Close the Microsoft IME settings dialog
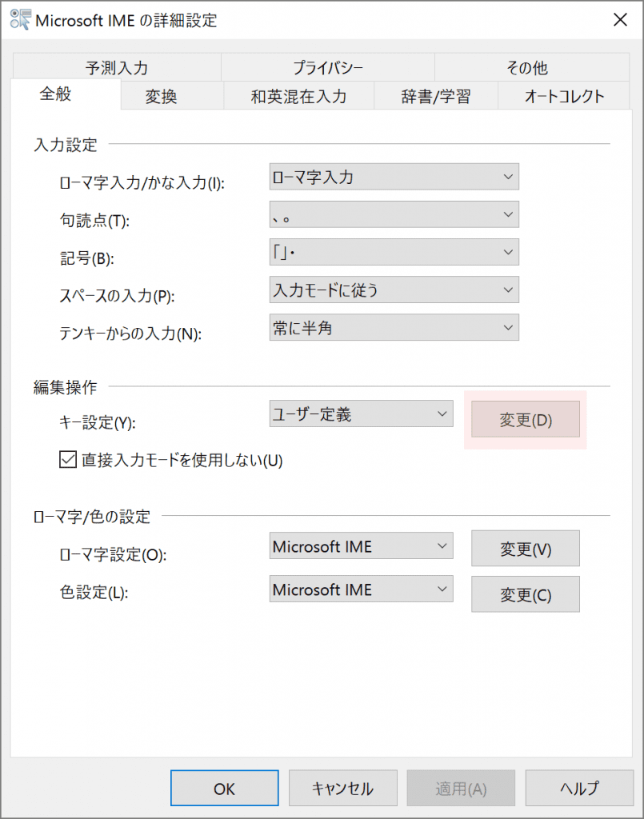Image resolution: width=644 pixels, height=819 pixels. click(x=620, y=20)
